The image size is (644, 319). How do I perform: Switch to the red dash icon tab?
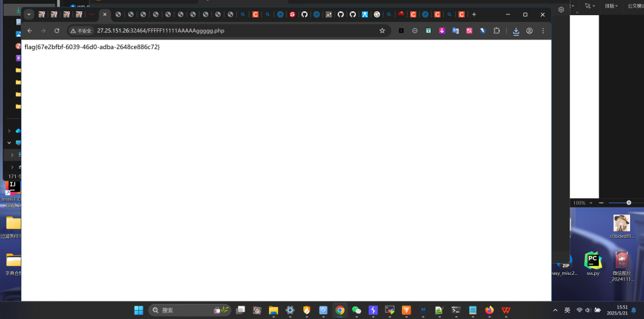[91, 14]
